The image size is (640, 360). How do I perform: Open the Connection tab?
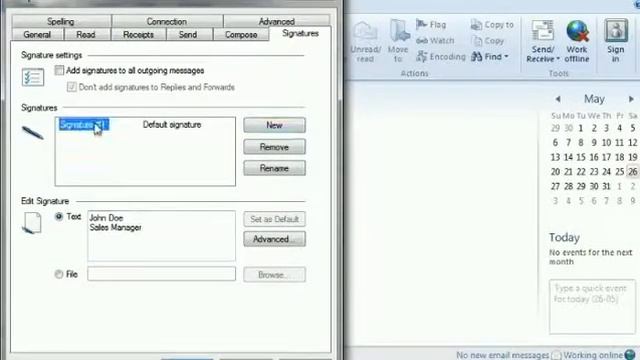tap(167, 21)
